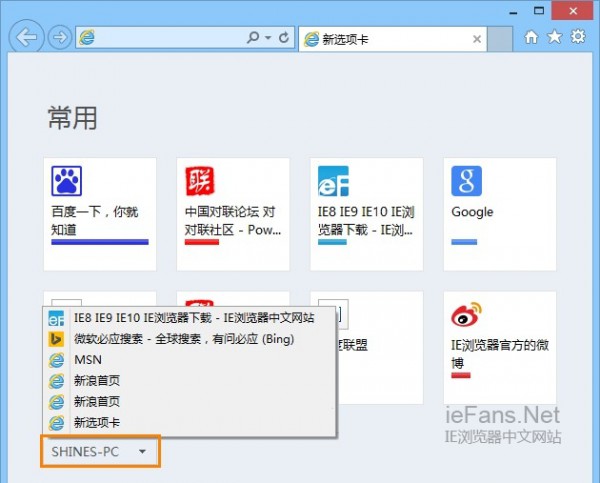
Task: Open the Baidu paw tile icon
Action: pos(67,181)
